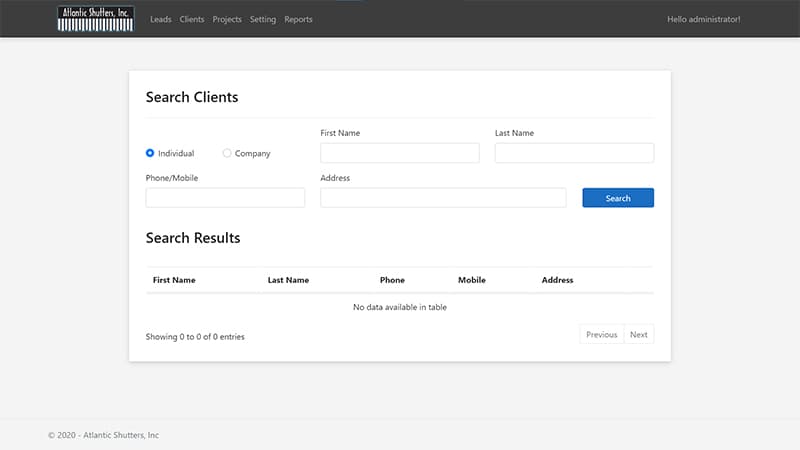Screen dimensions: 800x450
Task: Click the Hello administrator link
Action: [703, 19]
